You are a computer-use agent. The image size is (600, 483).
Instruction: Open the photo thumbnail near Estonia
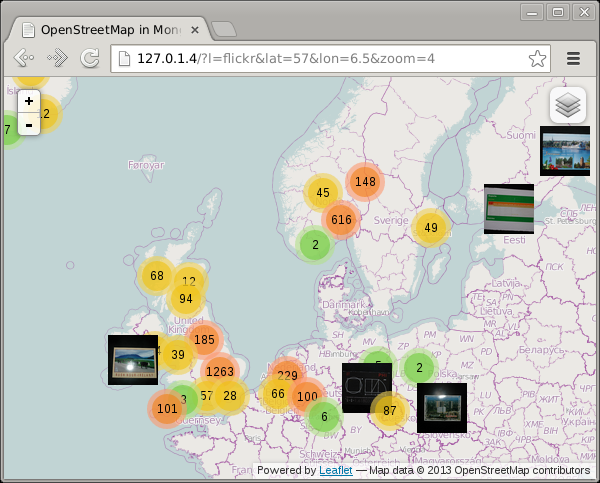(x=508, y=208)
